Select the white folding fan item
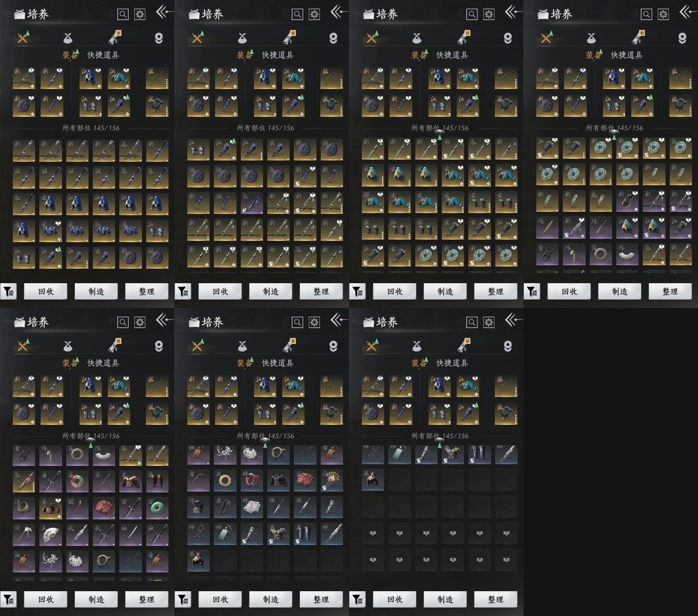The height and width of the screenshot is (616, 698). [50, 534]
